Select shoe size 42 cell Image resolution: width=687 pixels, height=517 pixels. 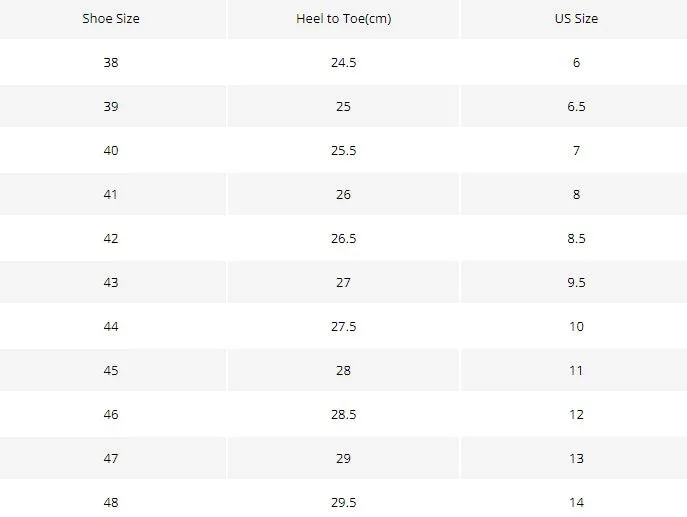(x=111, y=239)
